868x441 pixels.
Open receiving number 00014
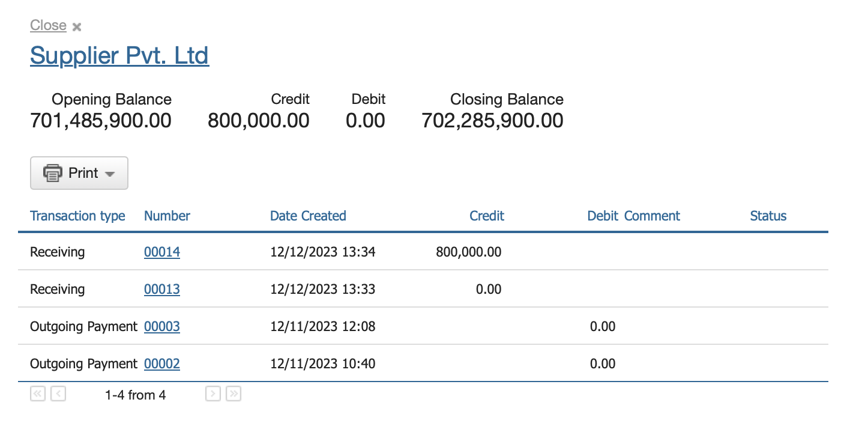[x=162, y=252]
